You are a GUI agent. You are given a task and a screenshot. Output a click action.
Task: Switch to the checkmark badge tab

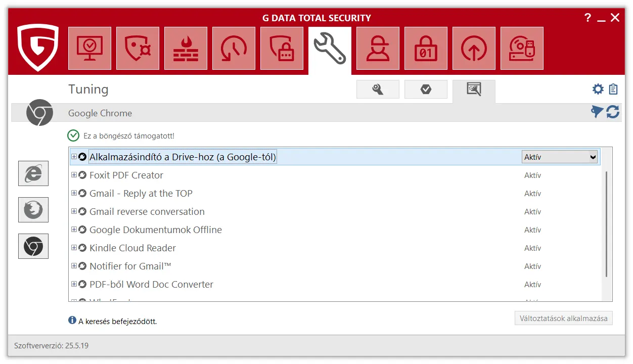(426, 89)
